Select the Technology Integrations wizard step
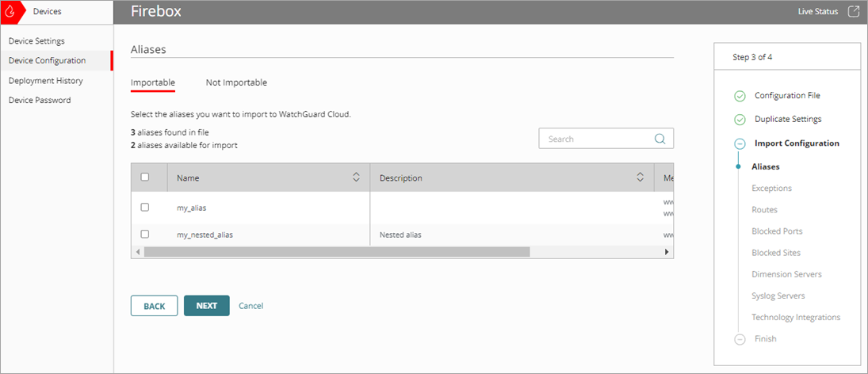Viewport: 868px width, 374px height. point(796,318)
